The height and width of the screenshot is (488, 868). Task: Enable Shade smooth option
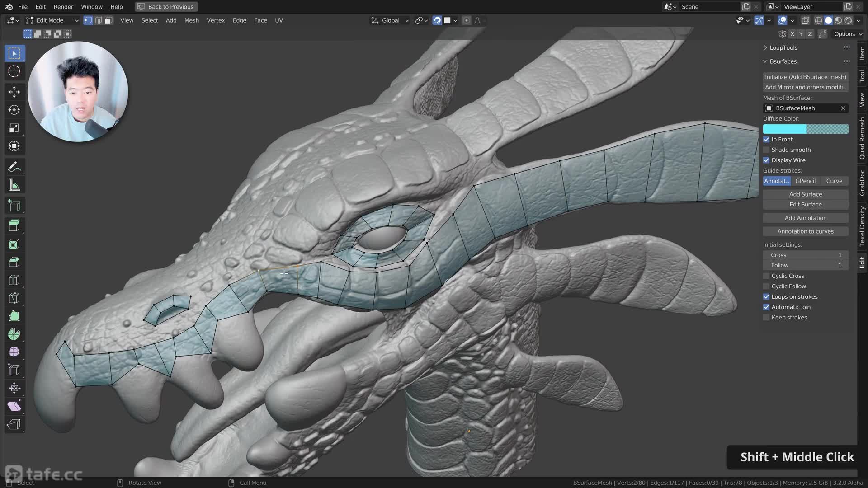coord(766,150)
